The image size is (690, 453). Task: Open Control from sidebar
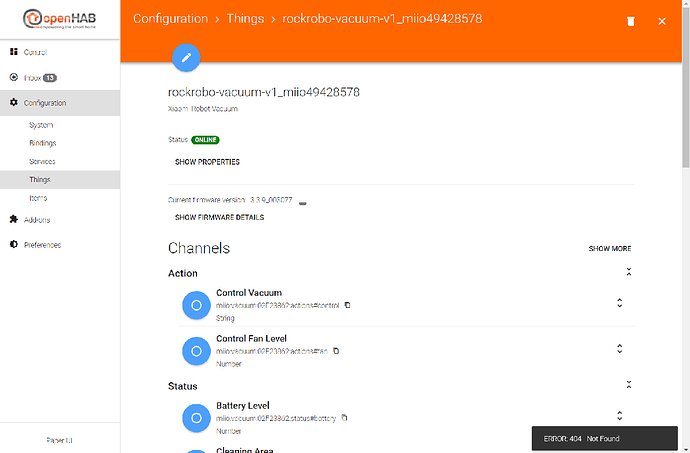point(60,52)
